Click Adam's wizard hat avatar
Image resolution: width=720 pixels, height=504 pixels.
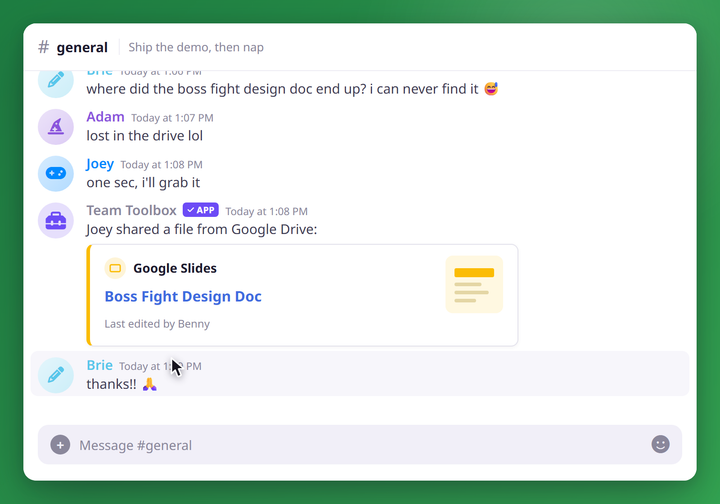56,127
